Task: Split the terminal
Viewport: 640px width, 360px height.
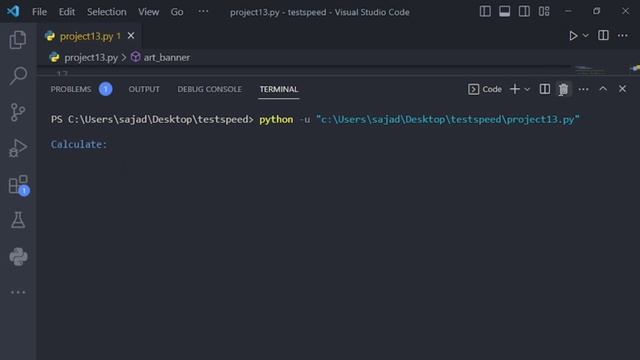Action: coord(544,89)
